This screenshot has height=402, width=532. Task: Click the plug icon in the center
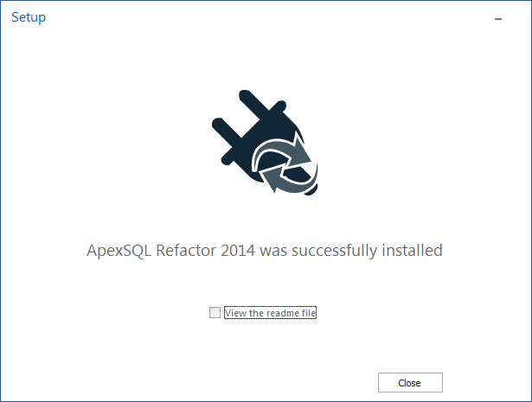click(x=265, y=143)
